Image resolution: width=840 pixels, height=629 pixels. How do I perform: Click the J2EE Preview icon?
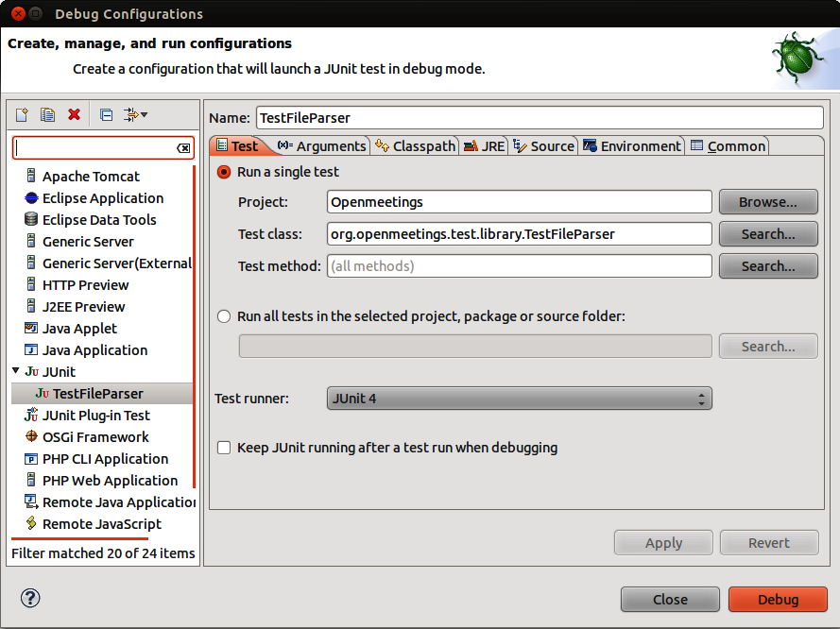tap(31, 306)
